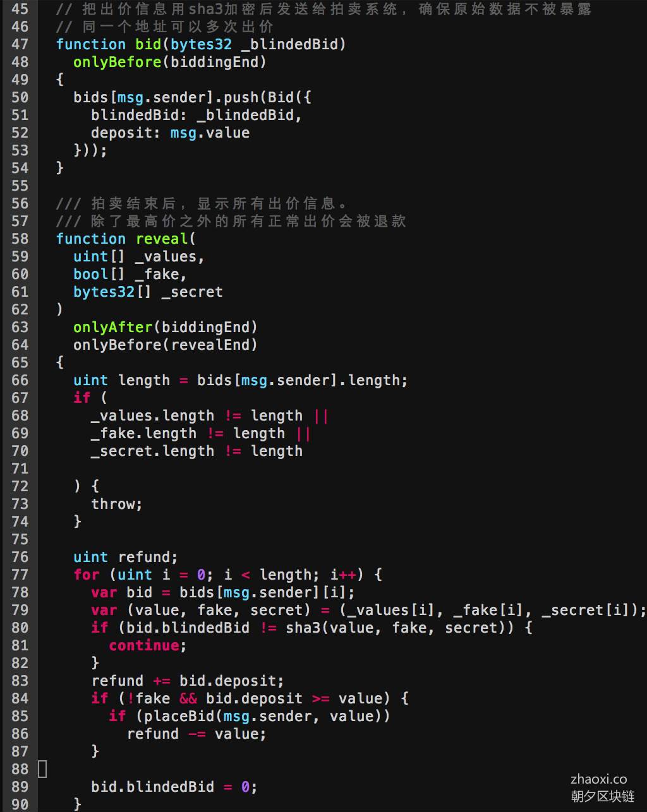Viewport: 647px width, 812px height.
Task: Click the ') {' closing on line 72
Action: pyautogui.click(x=86, y=486)
